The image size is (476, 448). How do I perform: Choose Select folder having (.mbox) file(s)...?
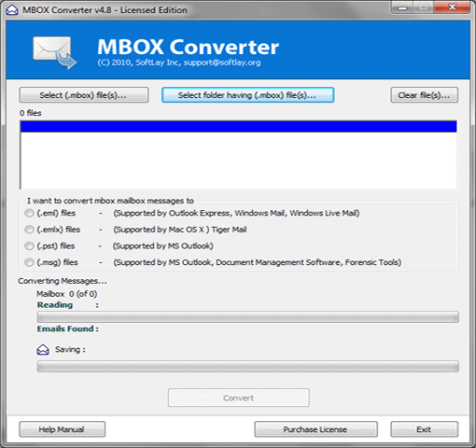pyautogui.click(x=247, y=95)
